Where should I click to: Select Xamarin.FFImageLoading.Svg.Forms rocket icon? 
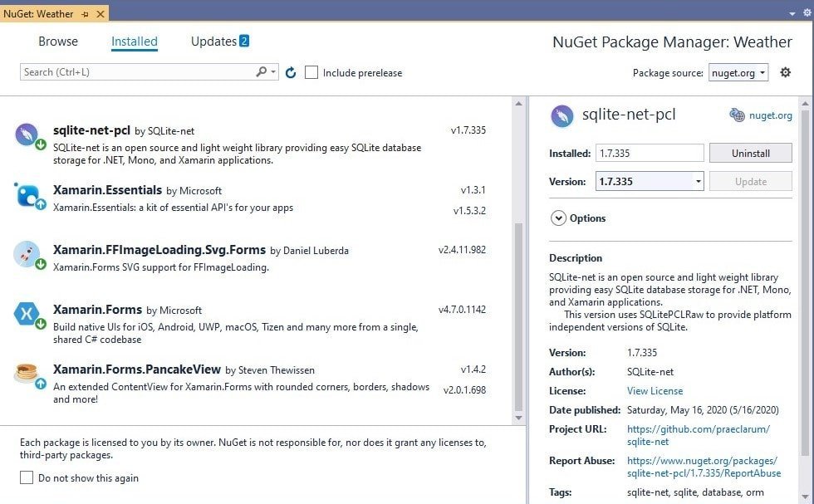27,253
